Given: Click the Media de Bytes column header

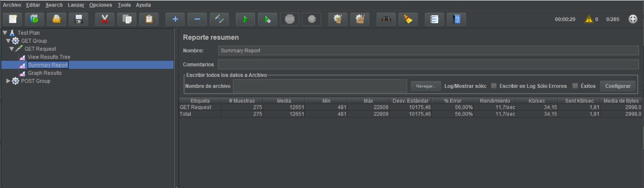Looking at the screenshot, I should [x=622, y=101].
